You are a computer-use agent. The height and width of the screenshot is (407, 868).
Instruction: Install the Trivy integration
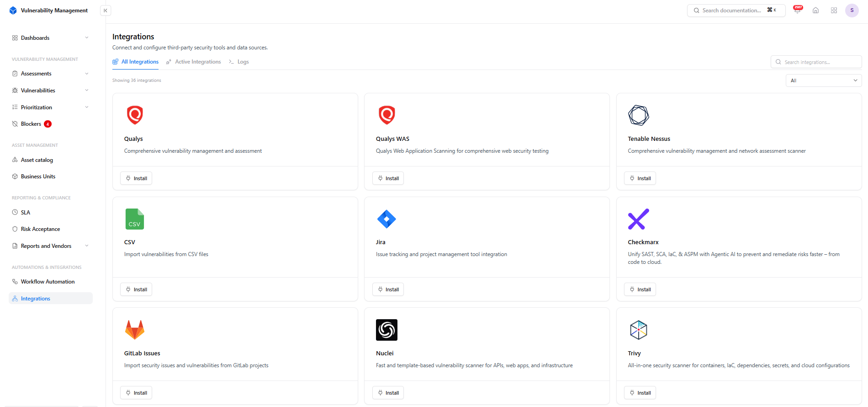[x=640, y=393]
